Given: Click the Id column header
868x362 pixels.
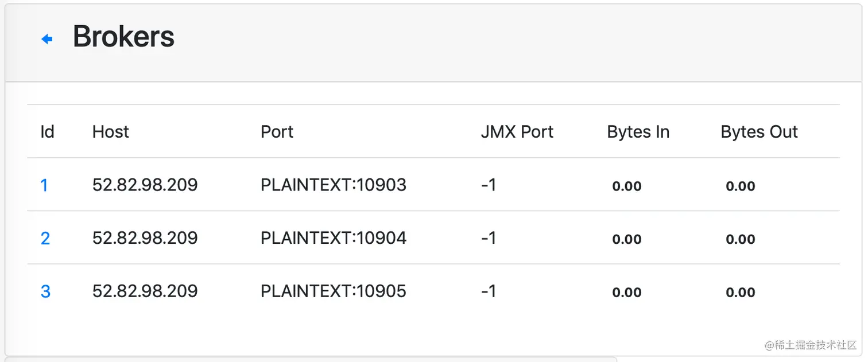Looking at the screenshot, I should pyautogui.click(x=47, y=132).
